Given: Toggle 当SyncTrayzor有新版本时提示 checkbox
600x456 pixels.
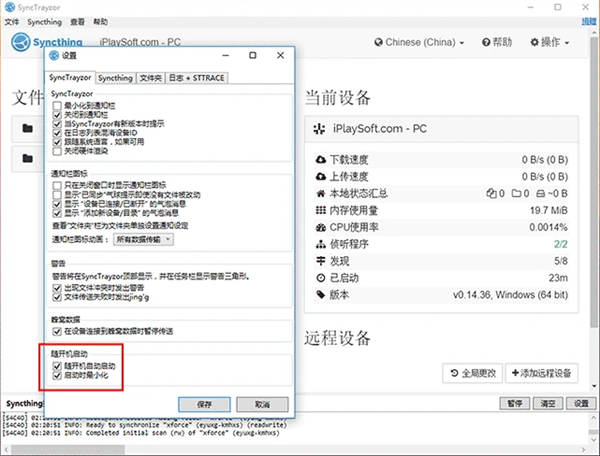Looking at the screenshot, I should [57, 124].
